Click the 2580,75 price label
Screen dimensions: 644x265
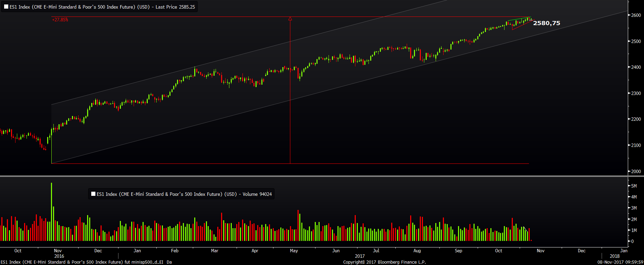click(547, 23)
